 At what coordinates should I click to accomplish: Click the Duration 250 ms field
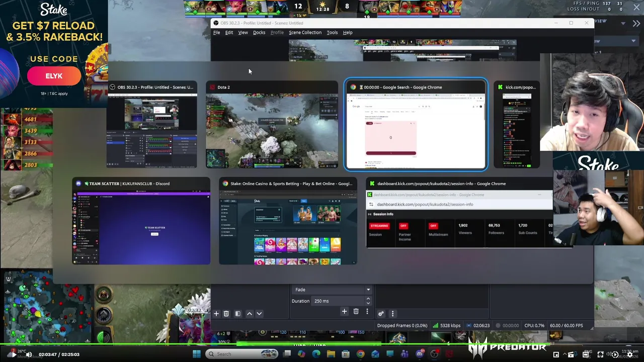pos(342,301)
